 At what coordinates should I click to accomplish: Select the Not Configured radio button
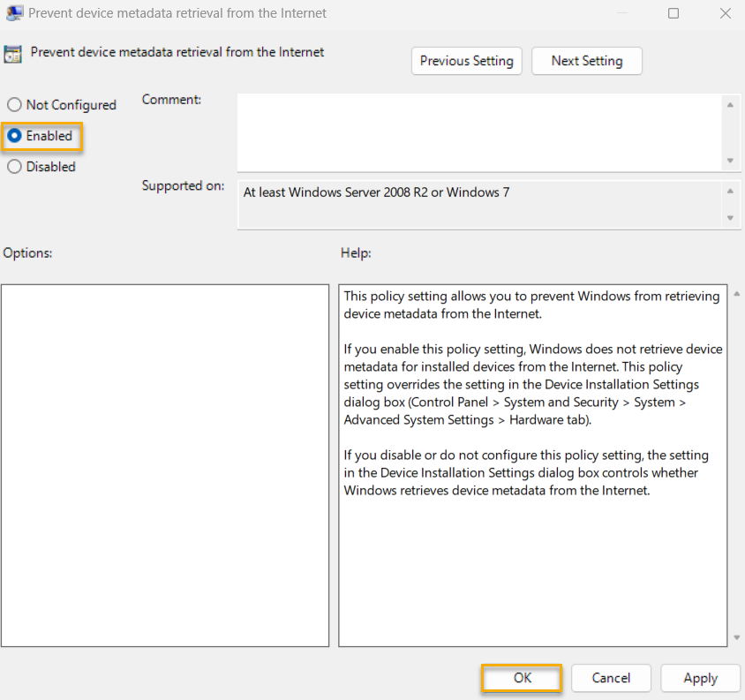point(14,104)
